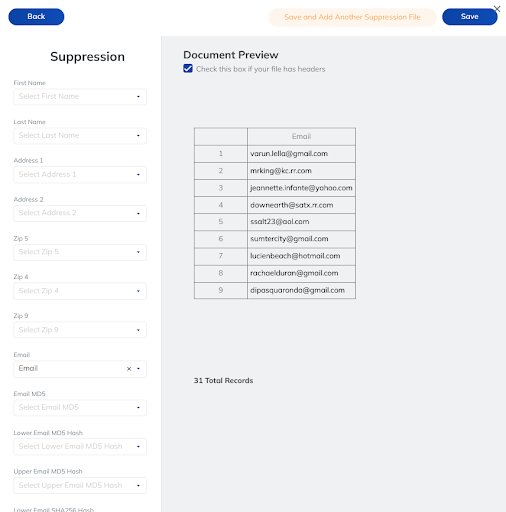Expand the Zip 9 selector arrow
This screenshot has height=512, width=506.
click(x=138, y=330)
